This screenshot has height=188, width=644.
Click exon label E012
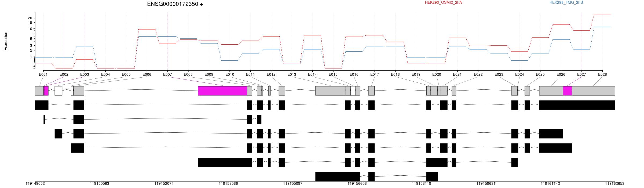click(271, 74)
